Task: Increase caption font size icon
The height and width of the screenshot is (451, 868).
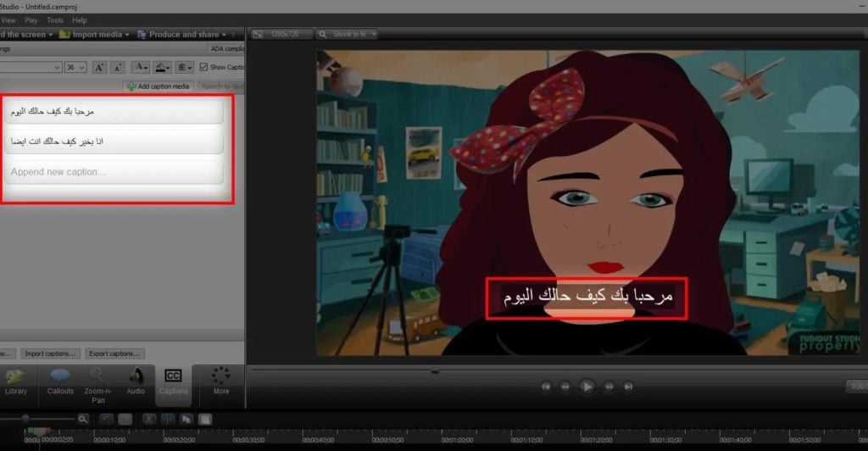Action: (x=99, y=67)
